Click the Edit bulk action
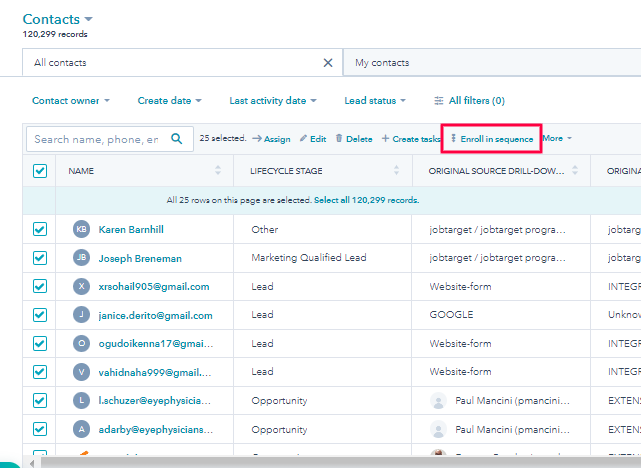 [313, 139]
